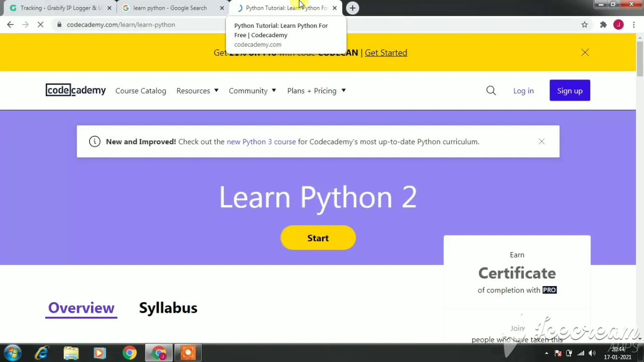Switch to the Overview section tab
This screenshot has width=644, height=362.
click(81, 308)
